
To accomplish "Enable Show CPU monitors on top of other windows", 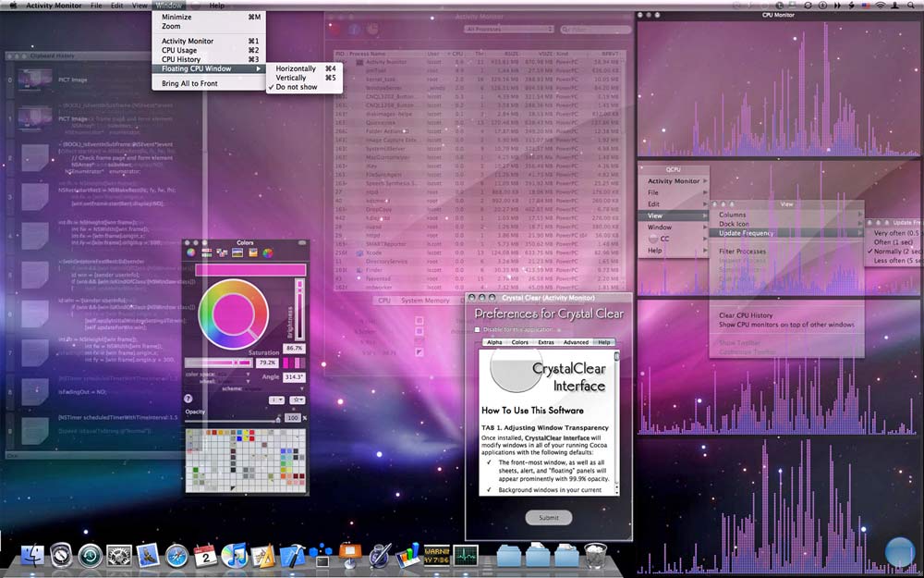I will pos(786,325).
